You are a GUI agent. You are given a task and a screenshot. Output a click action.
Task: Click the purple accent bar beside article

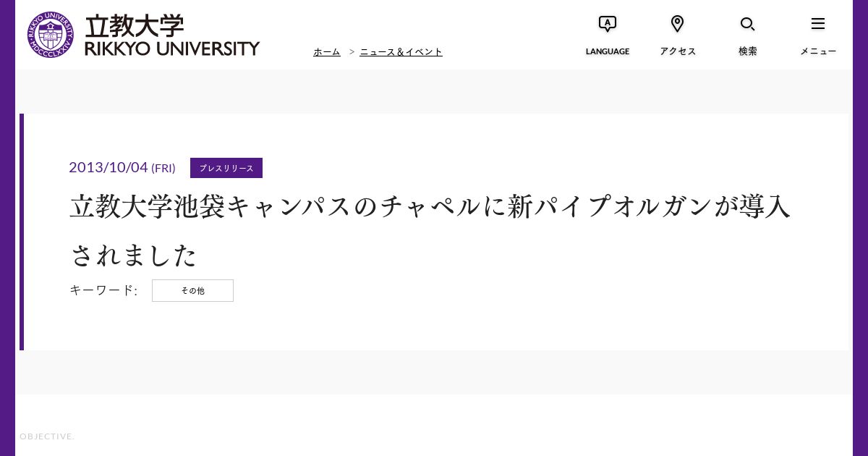pyautogui.click(x=22, y=232)
